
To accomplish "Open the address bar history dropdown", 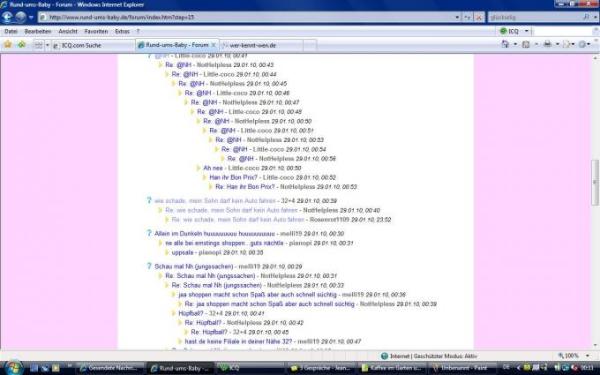I will (x=457, y=17).
